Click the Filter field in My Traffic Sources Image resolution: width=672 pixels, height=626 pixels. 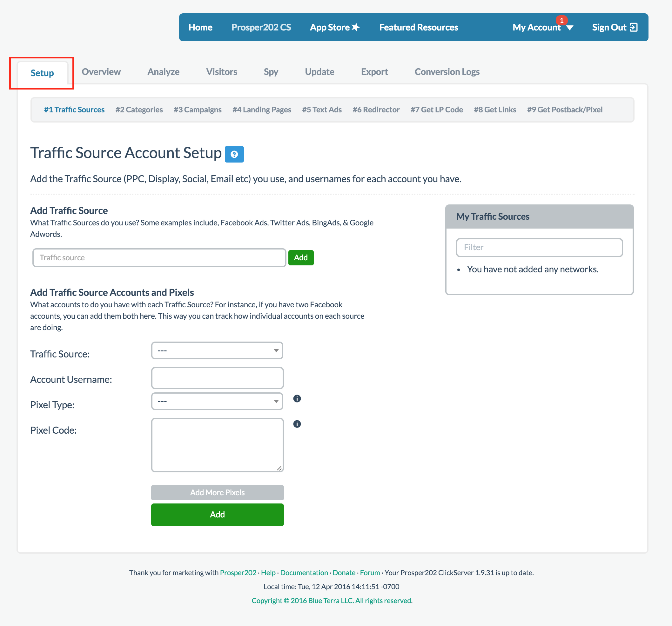[x=539, y=247]
